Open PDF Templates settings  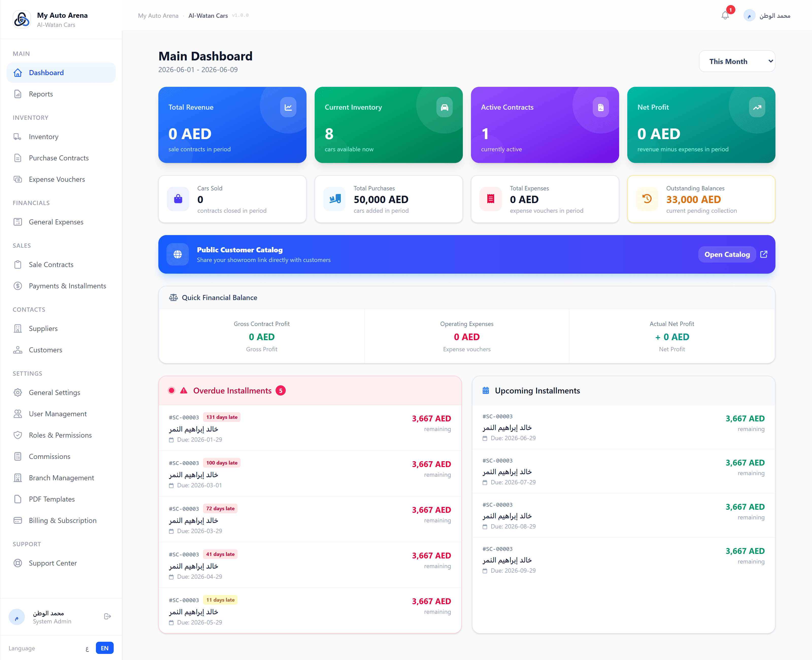click(x=61, y=499)
